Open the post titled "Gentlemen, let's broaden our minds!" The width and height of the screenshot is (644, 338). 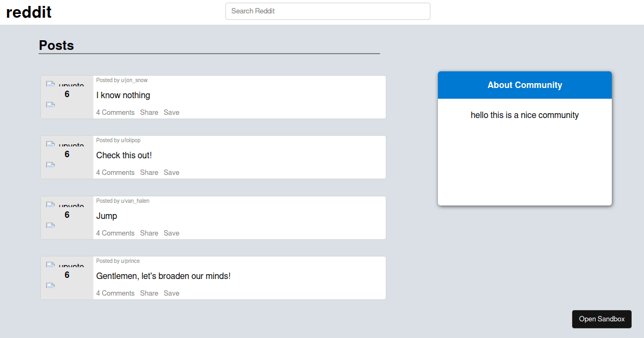[163, 276]
